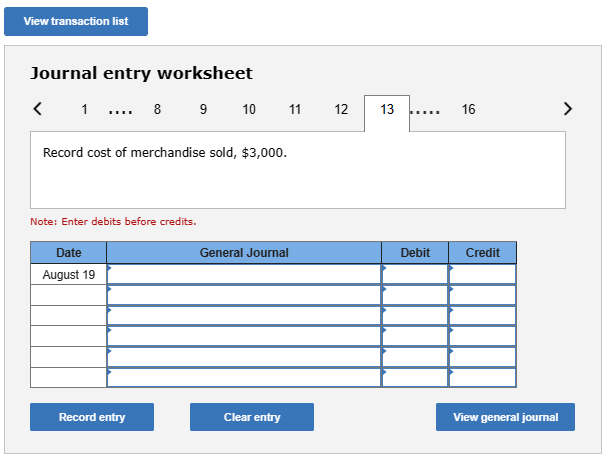Click the 'Record cost of merchandise sold' description
Screen dimensions: 613x466
[x=165, y=152]
